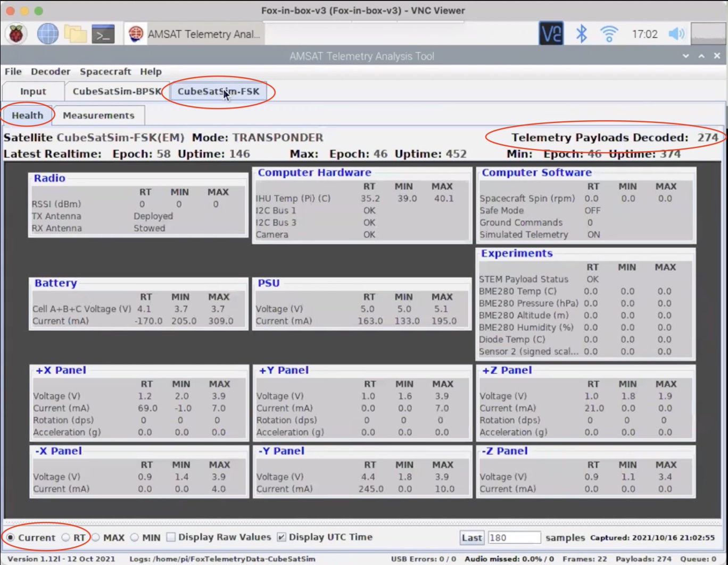
Task: Click the Captured timestamp text
Action: click(x=652, y=538)
